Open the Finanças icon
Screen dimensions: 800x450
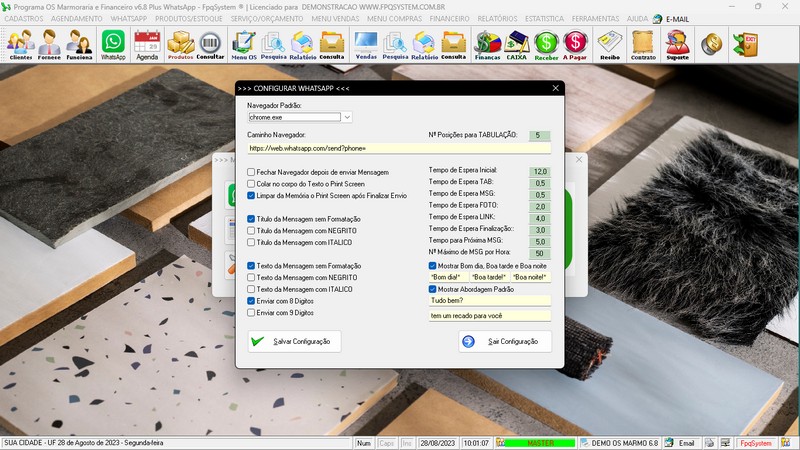pyautogui.click(x=487, y=45)
